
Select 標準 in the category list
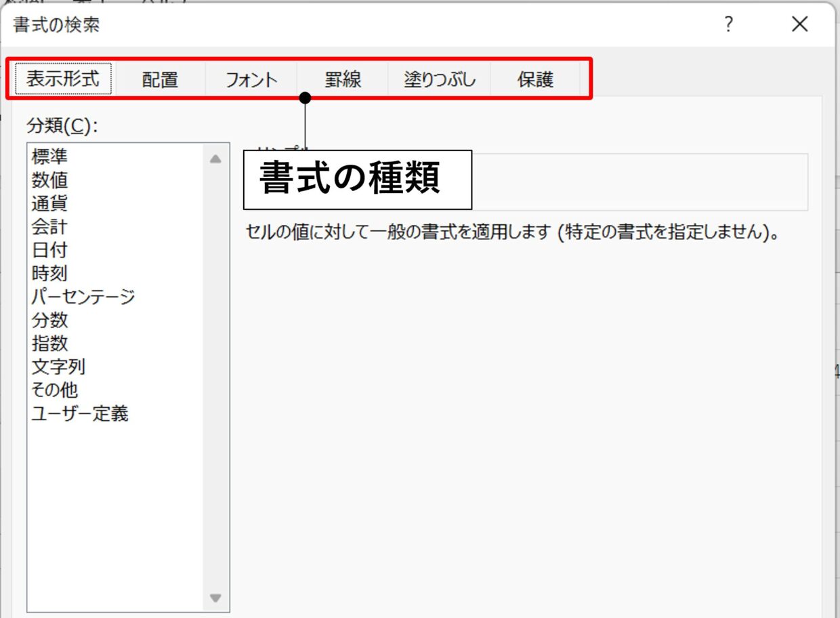click(x=49, y=157)
